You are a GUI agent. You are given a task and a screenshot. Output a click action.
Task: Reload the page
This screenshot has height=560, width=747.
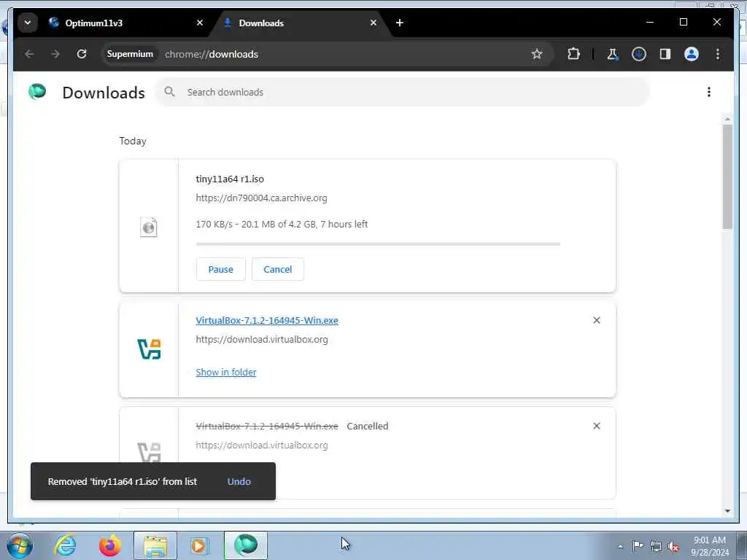pyautogui.click(x=82, y=54)
